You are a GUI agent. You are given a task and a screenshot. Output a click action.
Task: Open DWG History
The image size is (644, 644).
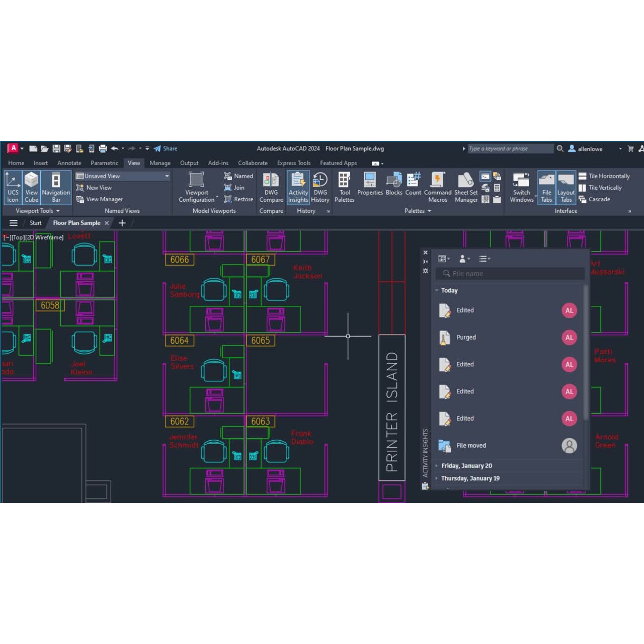point(320,187)
